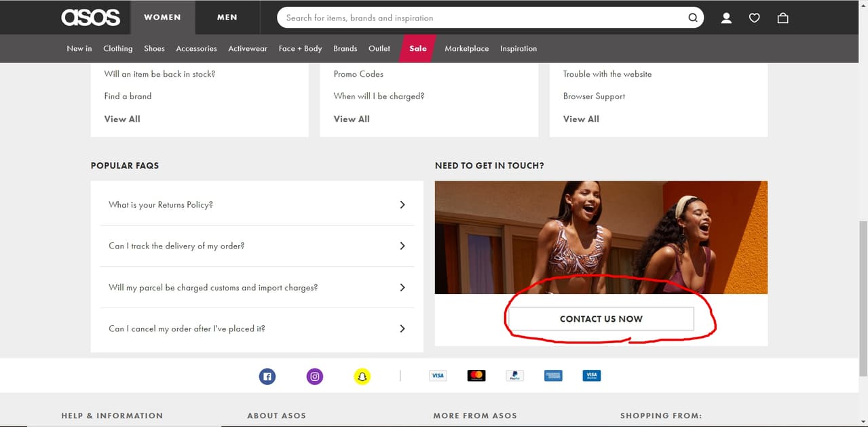Open the Find a brand link
This screenshot has height=427, width=868.
coord(128,96)
